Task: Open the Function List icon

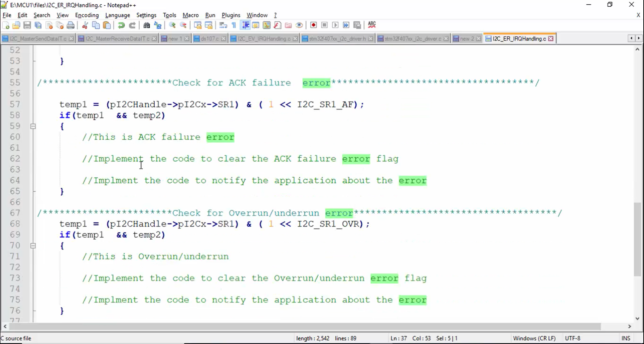Action: pos(278,25)
